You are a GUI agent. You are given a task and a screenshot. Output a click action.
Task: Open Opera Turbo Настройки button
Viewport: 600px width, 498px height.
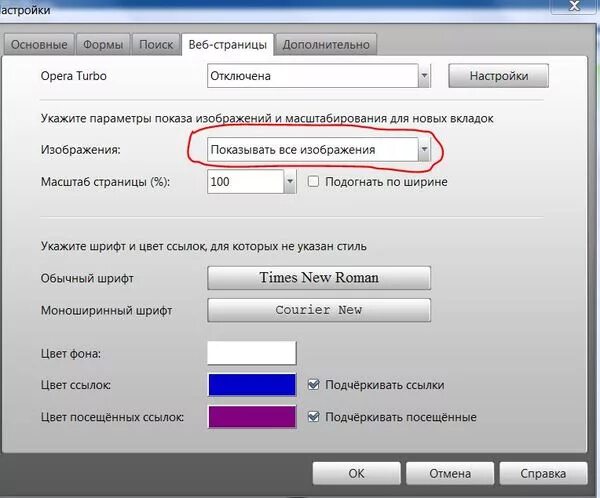(499, 76)
